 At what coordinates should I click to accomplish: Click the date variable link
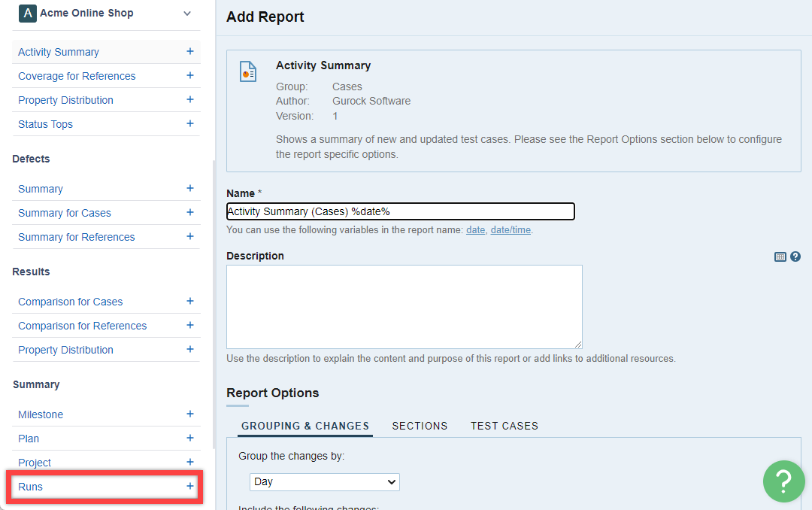point(475,230)
